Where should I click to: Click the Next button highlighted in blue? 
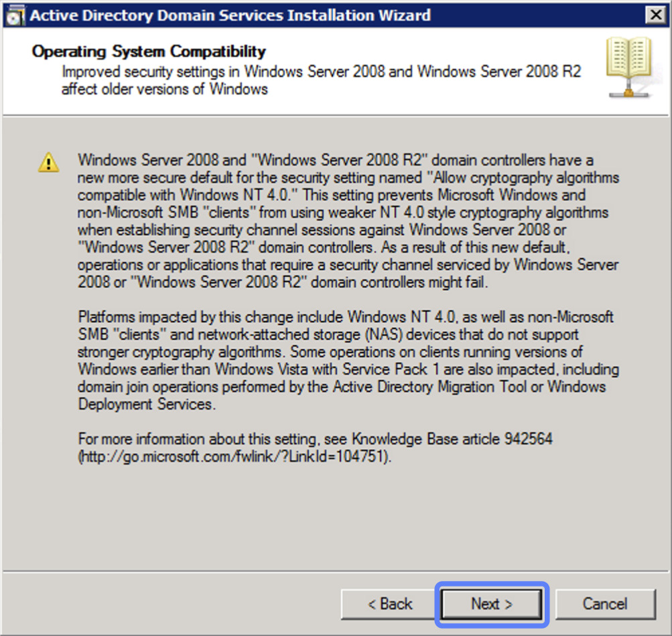pyautogui.click(x=491, y=604)
